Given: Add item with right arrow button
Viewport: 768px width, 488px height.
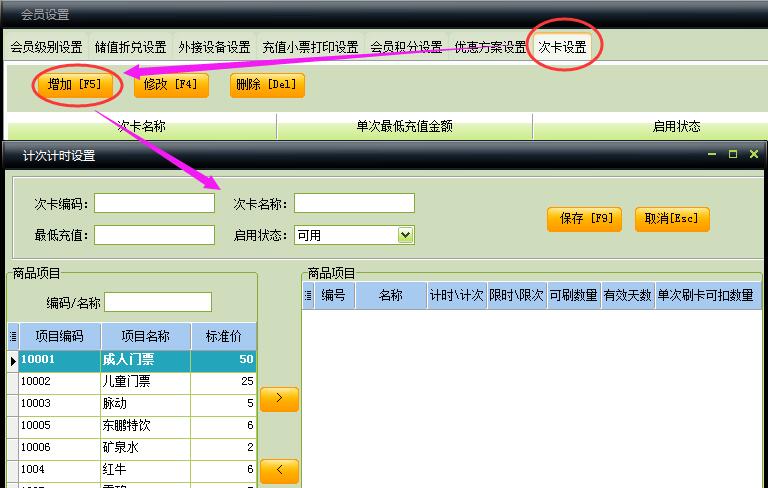Looking at the screenshot, I should (279, 399).
